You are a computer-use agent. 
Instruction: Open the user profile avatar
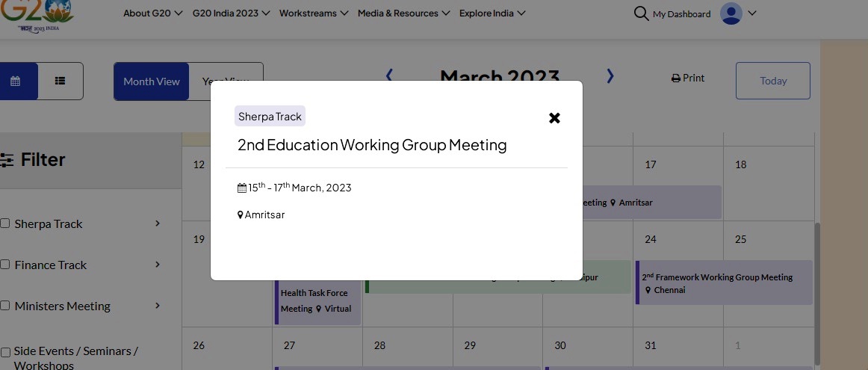731,13
